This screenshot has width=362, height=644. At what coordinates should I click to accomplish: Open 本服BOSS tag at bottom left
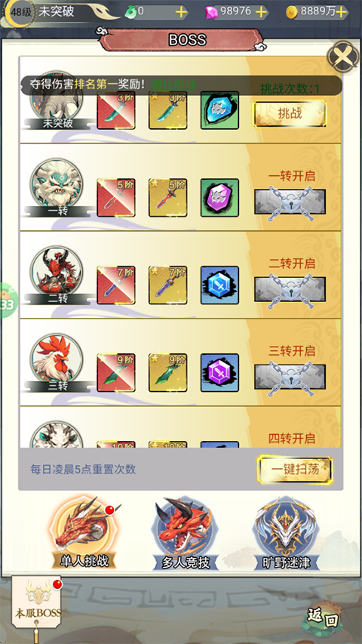(36, 602)
